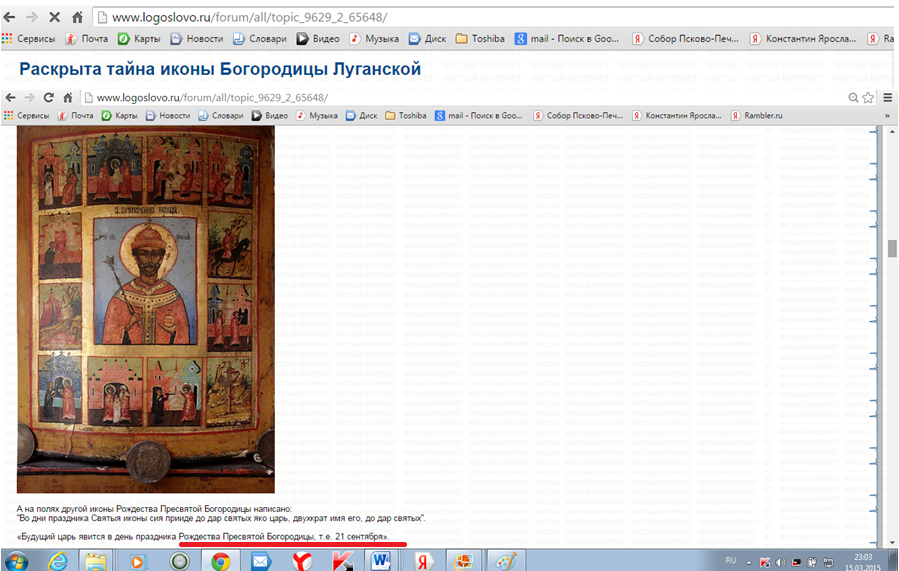Viewport: 899px width, 571px height.
Task: Open the media player taskbar icon
Action: [138, 561]
